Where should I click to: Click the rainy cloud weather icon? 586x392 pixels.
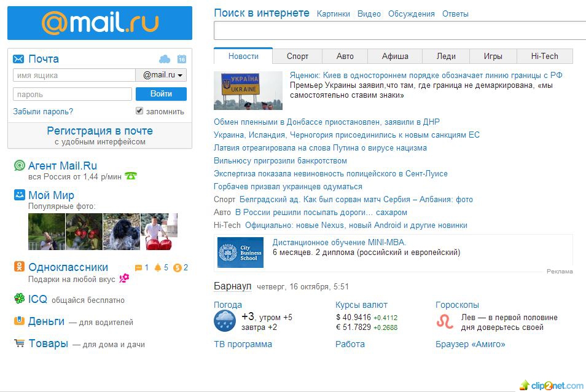point(225,321)
